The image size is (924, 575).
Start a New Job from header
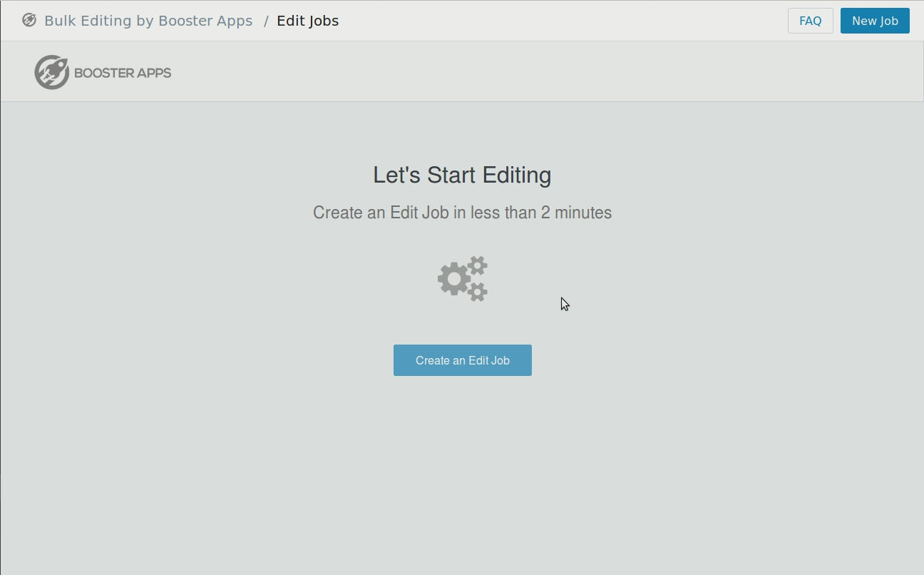click(875, 21)
